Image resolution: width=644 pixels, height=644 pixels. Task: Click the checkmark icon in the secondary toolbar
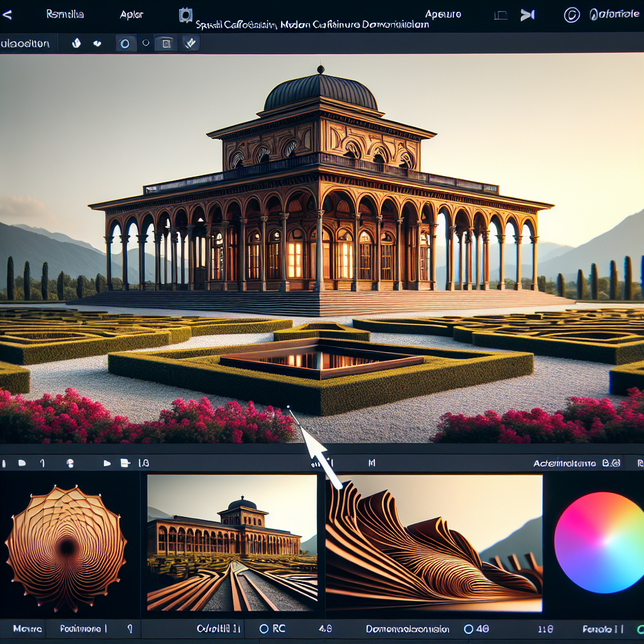[x=191, y=43]
